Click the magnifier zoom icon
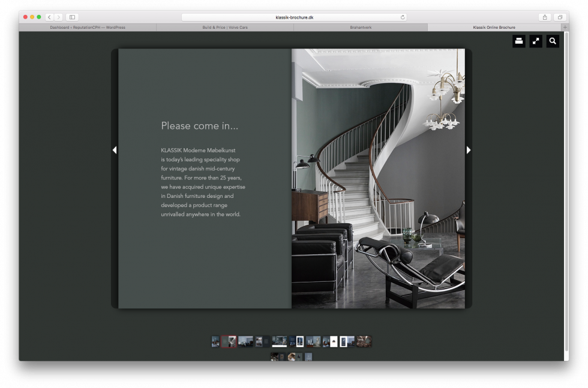The image size is (588, 388). [x=553, y=41]
